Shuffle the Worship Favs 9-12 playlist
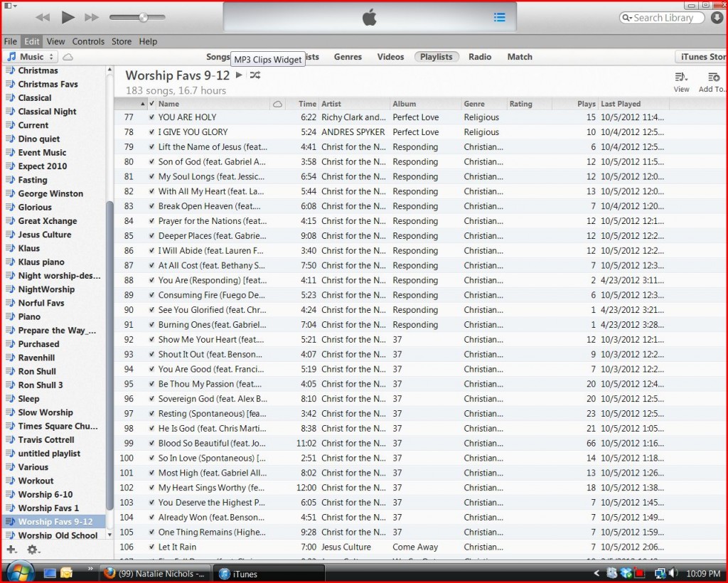 [x=255, y=75]
